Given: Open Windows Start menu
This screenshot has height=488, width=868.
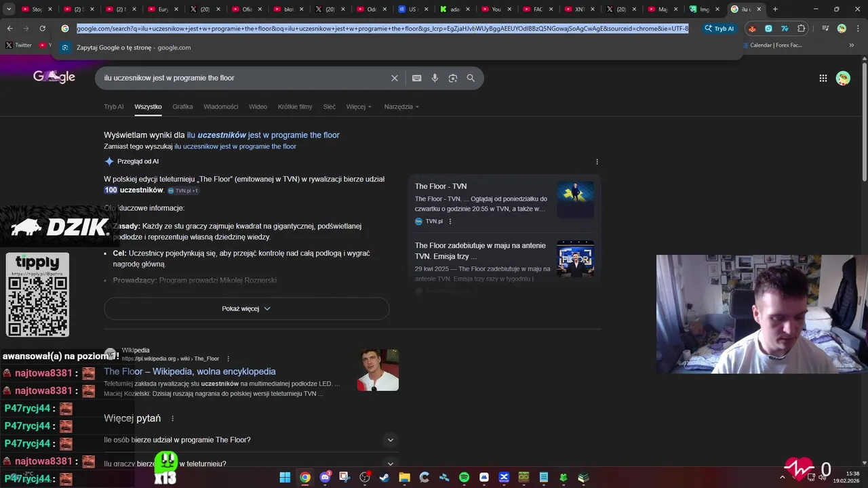Looking at the screenshot, I should 285,477.
